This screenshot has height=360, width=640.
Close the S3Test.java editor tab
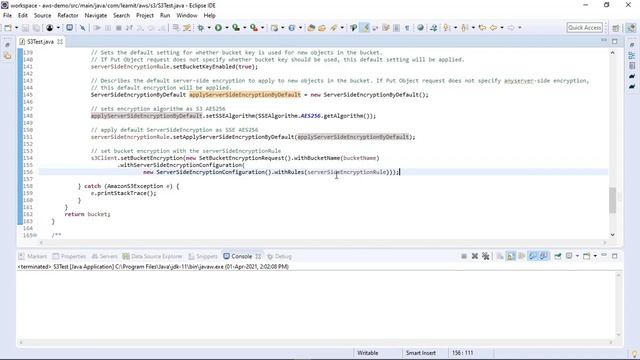click(60, 42)
